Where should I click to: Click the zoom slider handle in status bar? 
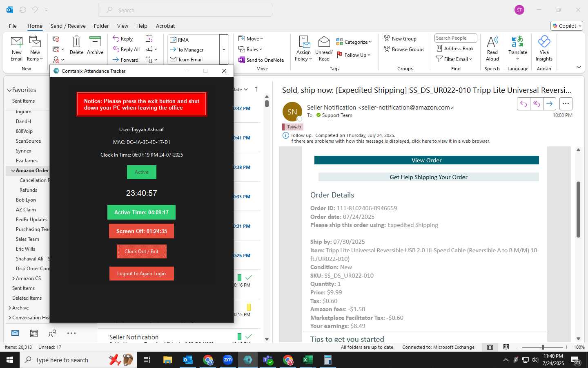(543, 347)
